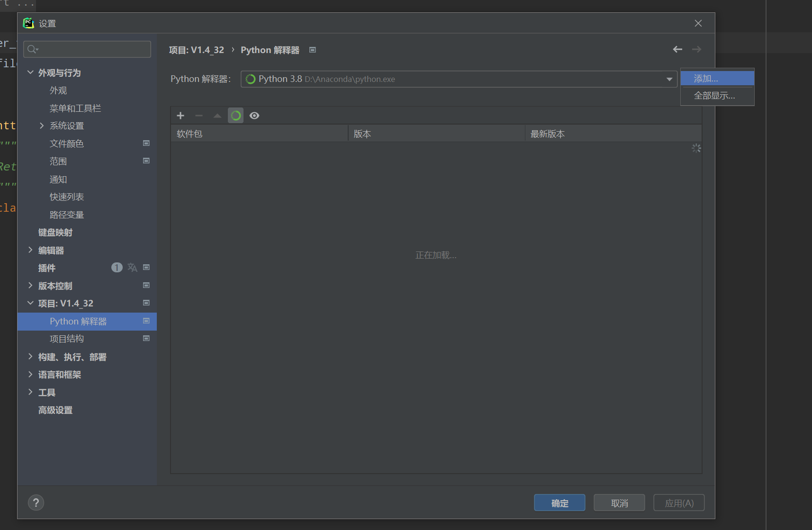The height and width of the screenshot is (530, 812).
Task: Click the 项目: V1.4_32 breadcrumb
Action: pos(197,50)
